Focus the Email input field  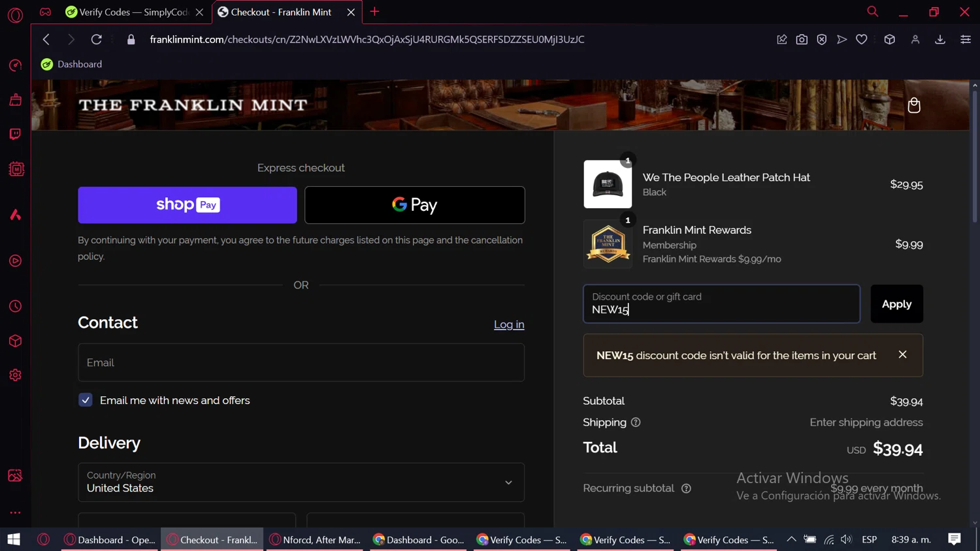301,362
